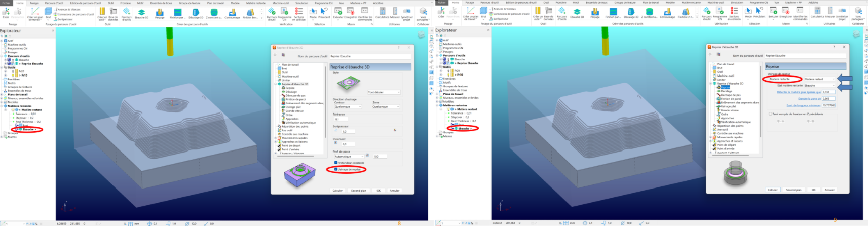The width and height of the screenshot is (868, 226).
Task: Click Symétriser projet icon in left ribbon
Action: [407, 13]
